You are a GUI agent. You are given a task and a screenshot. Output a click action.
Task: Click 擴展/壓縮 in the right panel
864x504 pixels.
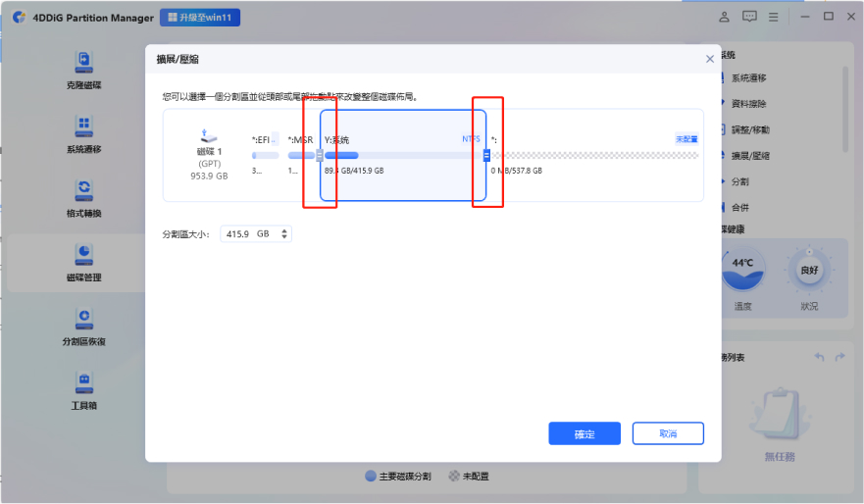click(x=750, y=156)
